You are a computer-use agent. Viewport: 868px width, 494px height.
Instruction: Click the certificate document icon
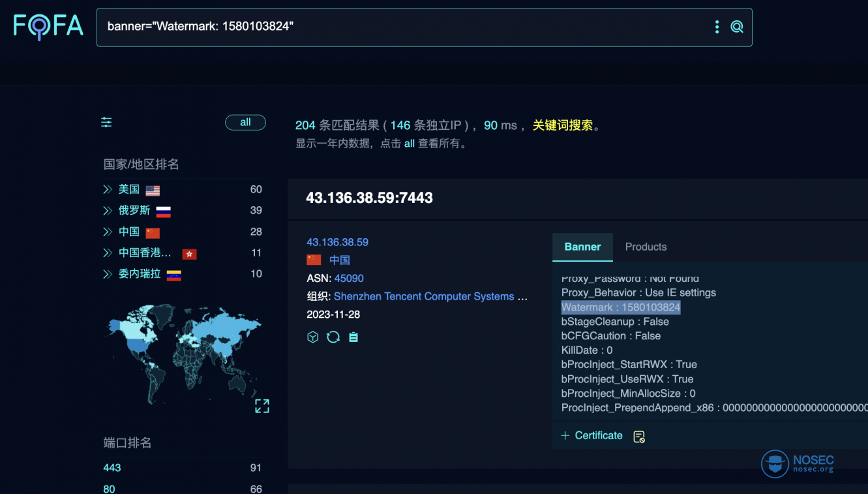pos(639,437)
